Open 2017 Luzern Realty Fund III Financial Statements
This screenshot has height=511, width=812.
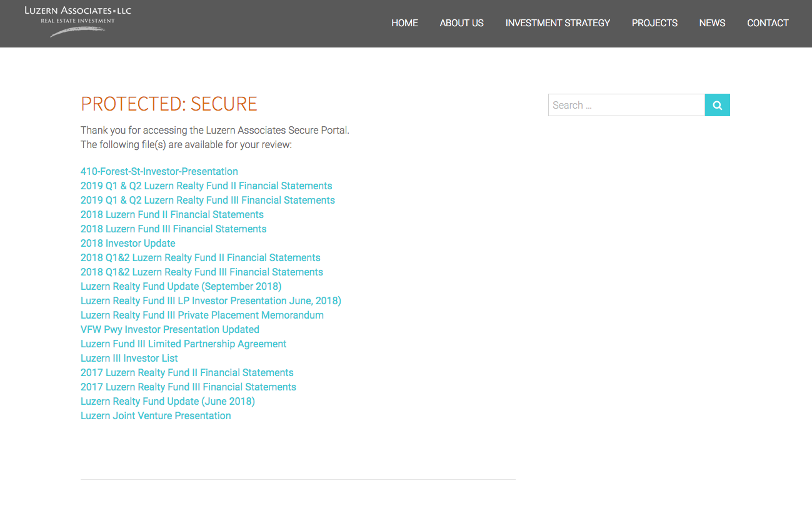pyautogui.click(x=188, y=387)
